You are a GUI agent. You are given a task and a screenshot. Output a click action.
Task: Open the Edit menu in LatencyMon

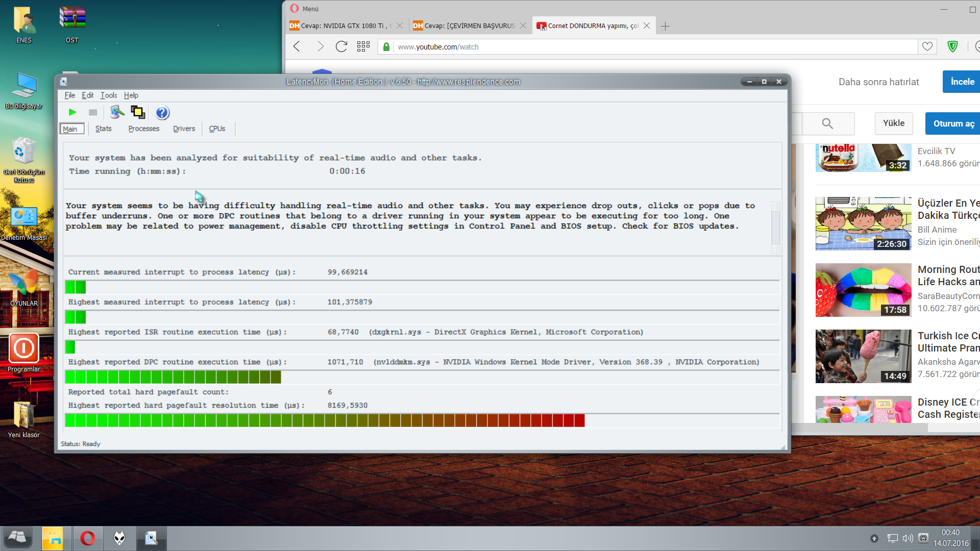(x=88, y=95)
